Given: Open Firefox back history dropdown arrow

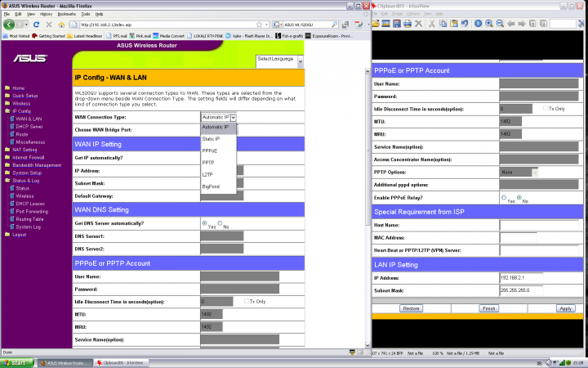Looking at the screenshot, I should [x=26, y=25].
